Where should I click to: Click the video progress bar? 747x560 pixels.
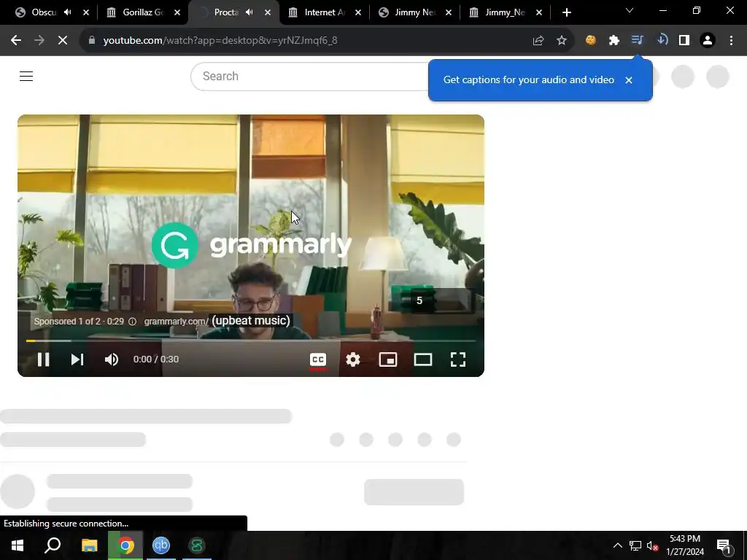coord(251,341)
